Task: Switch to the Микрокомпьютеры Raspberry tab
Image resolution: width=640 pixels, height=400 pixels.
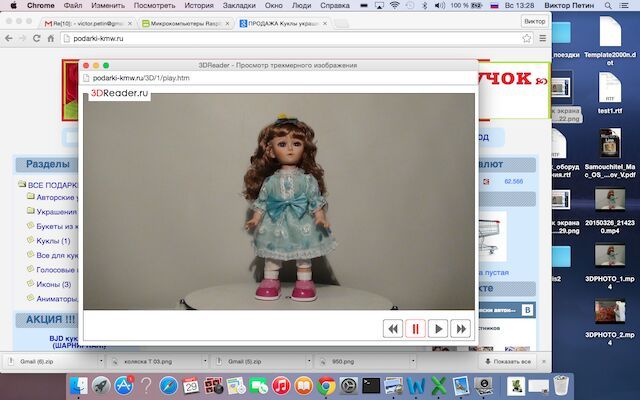Action: tap(186, 24)
